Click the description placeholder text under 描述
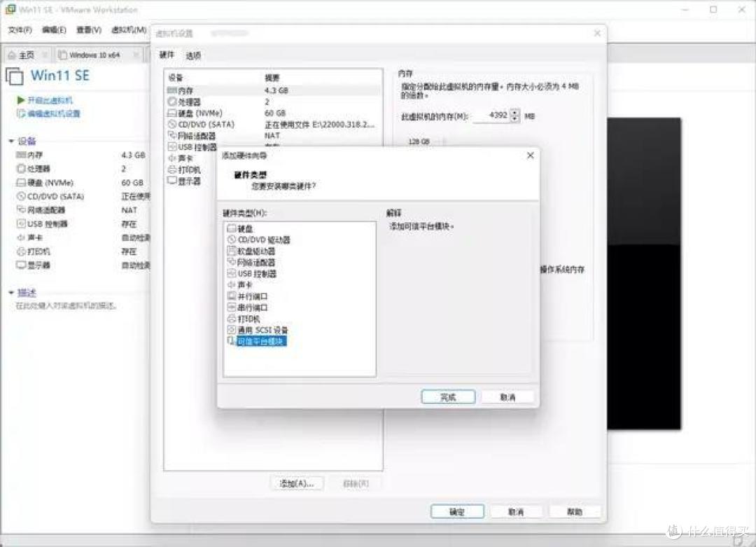 (x=66, y=306)
